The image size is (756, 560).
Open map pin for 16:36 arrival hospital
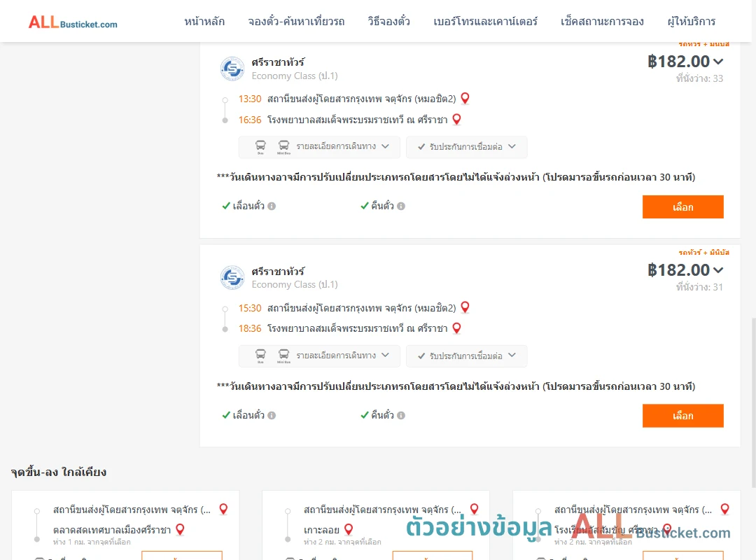click(456, 119)
